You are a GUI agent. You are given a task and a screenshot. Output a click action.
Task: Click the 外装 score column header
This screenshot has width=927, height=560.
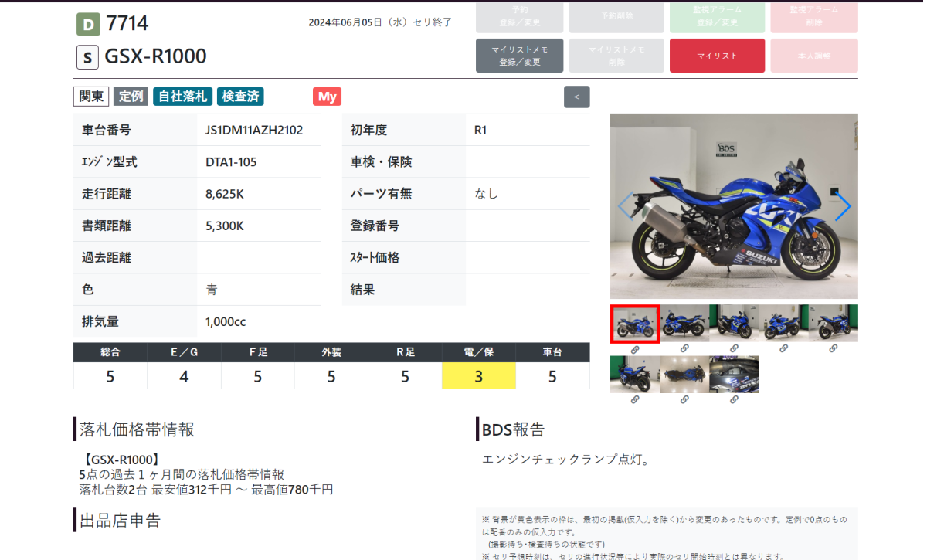[331, 352]
